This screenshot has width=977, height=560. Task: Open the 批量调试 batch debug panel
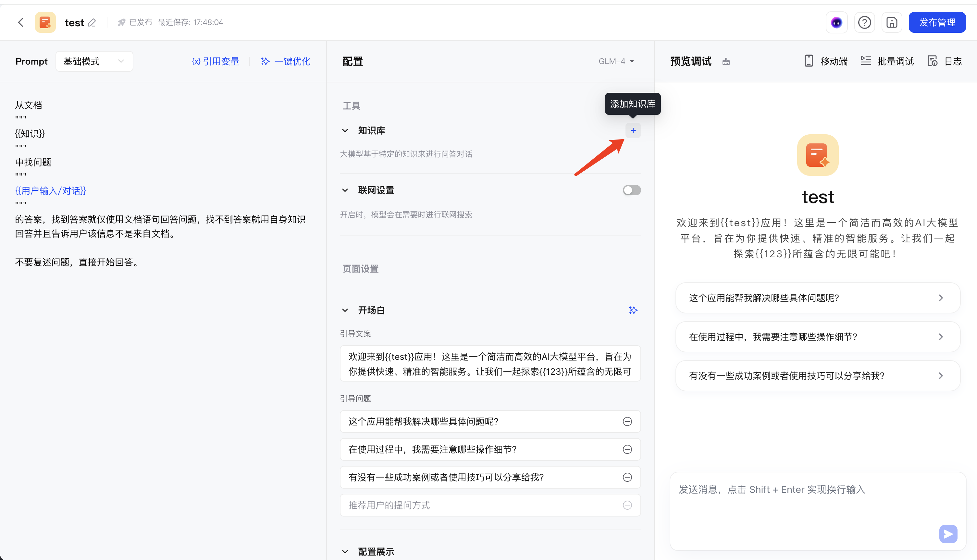[x=887, y=61]
